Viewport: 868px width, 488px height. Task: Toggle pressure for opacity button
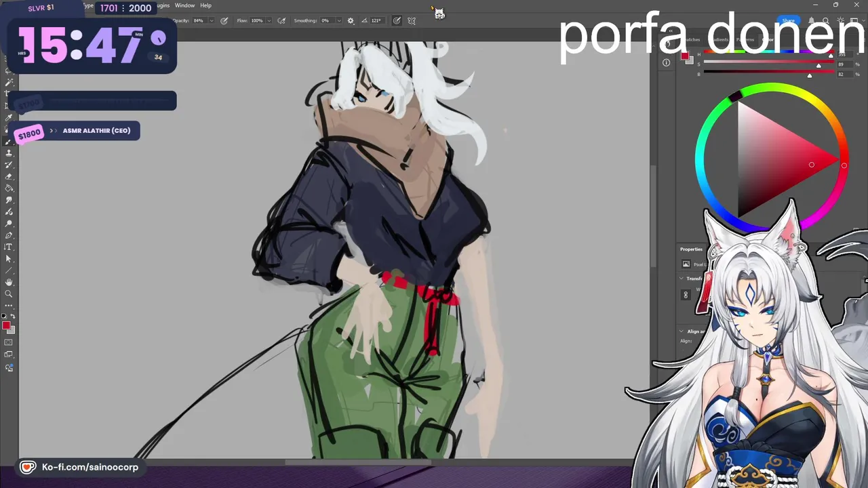point(224,21)
